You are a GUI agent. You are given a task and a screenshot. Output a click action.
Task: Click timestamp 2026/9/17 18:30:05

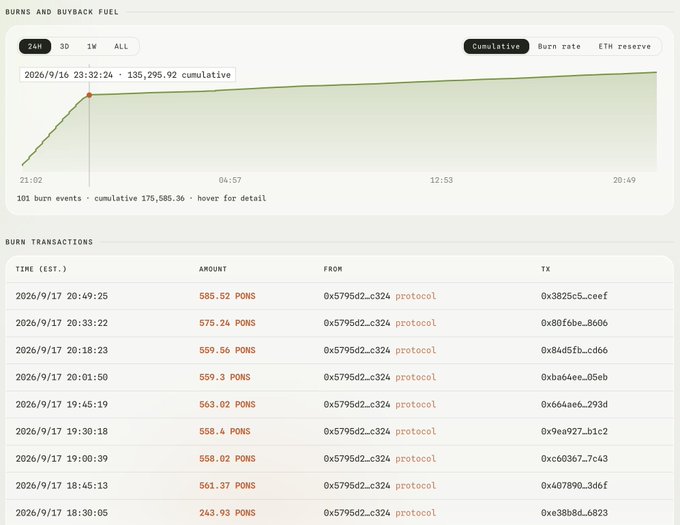[x=62, y=513]
